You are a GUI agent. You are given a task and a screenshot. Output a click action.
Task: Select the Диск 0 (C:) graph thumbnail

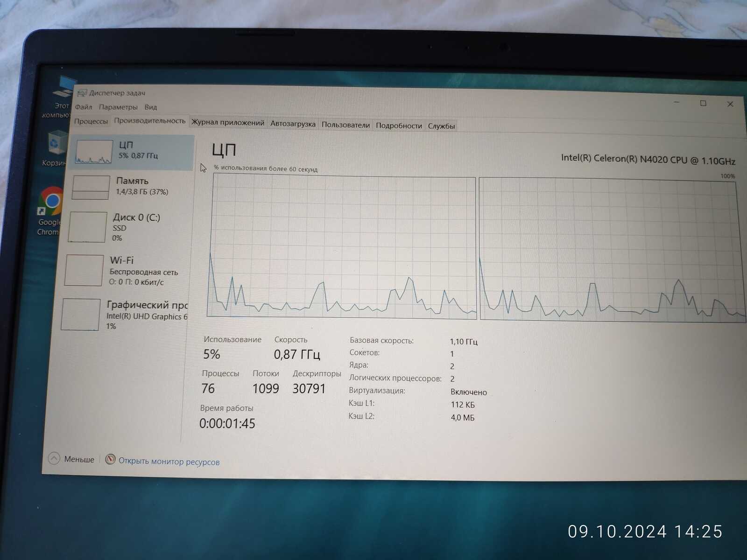(87, 227)
